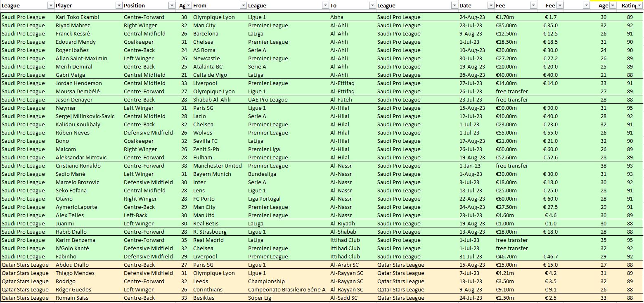Select the 1-Jan-23 date cell
Image resolution: width=644 pixels, height=303 pixels.
[469, 166]
